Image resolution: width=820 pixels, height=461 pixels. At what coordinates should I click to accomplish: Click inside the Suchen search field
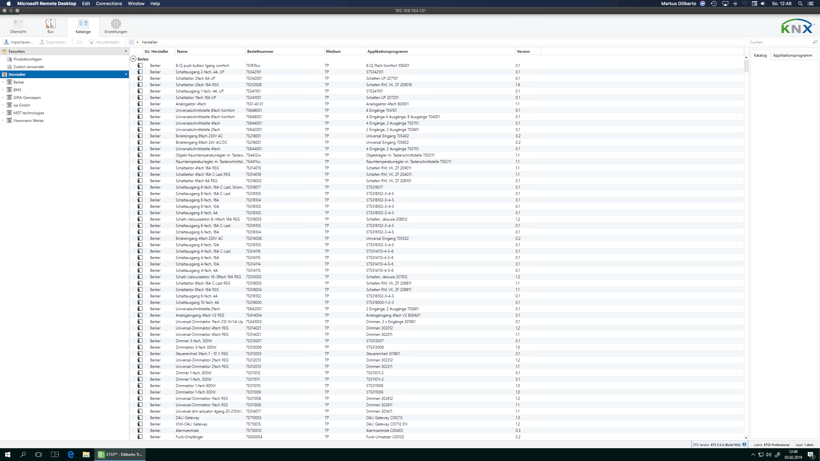click(779, 42)
